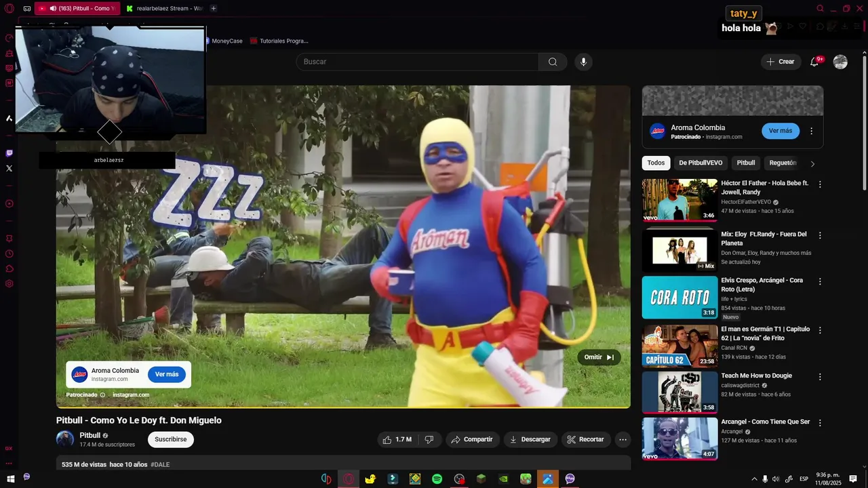Start voice search with the microphone icon
The width and height of the screenshot is (868, 488).
point(583,62)
